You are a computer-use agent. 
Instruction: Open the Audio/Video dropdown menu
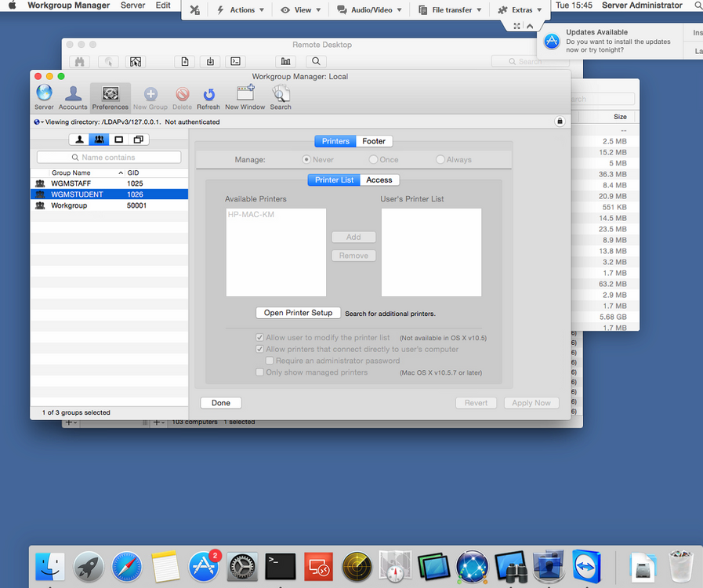pyautogui.click(x=369, y=10)
